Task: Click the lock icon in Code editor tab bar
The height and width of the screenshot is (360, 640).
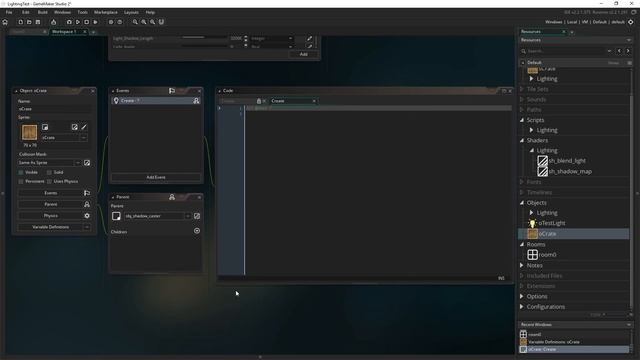Action: point(259,101)
